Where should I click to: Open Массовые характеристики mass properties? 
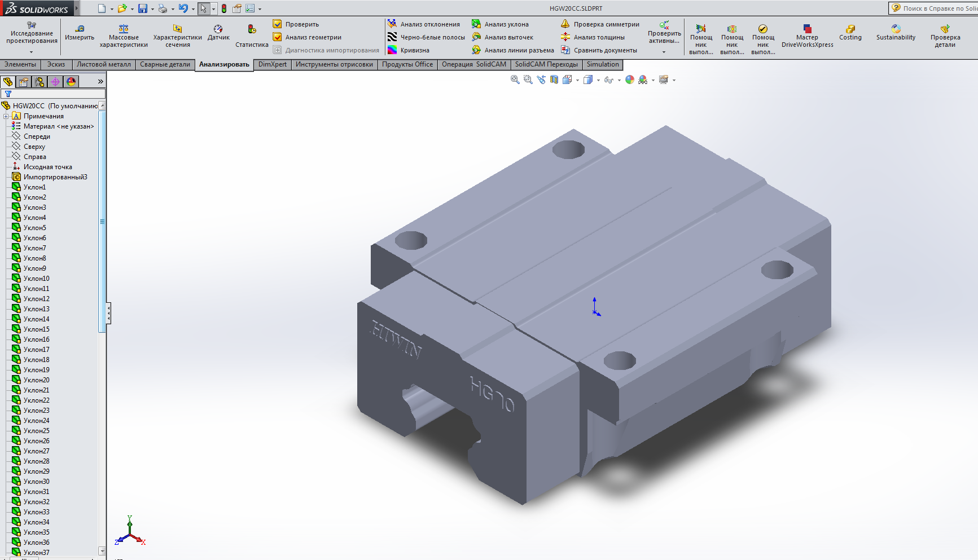point(124,36)
